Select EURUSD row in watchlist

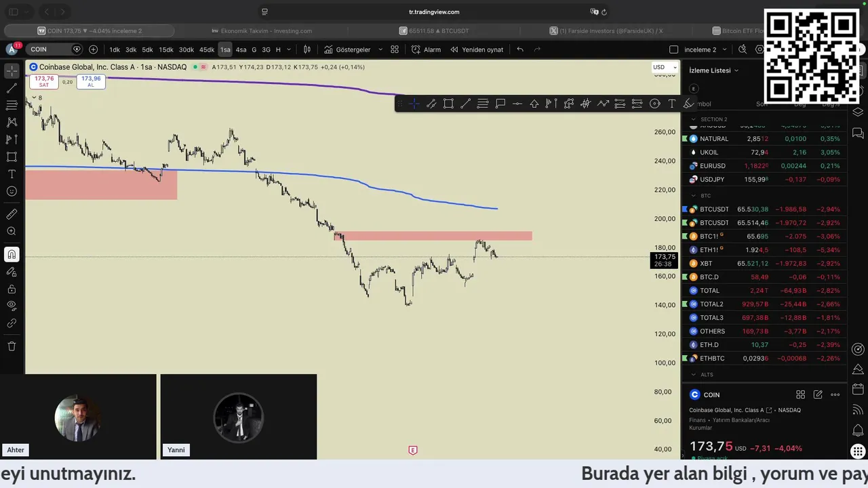point(764,166)
